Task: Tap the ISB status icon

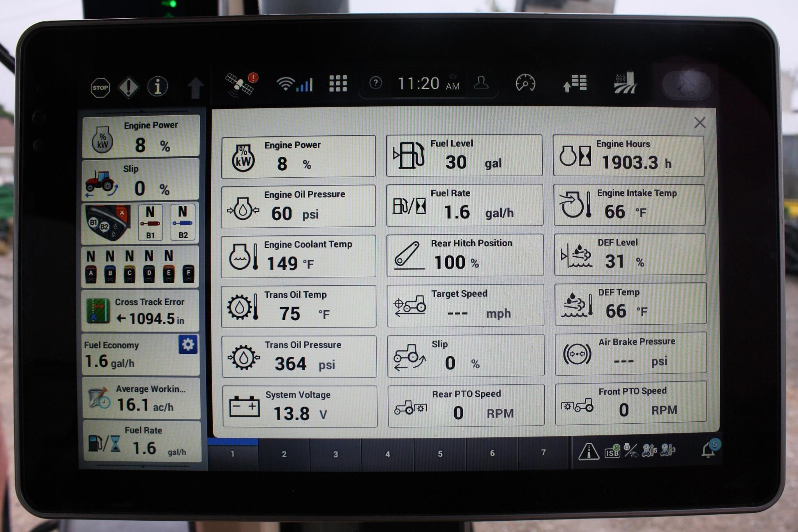Action: coord(612,451)
